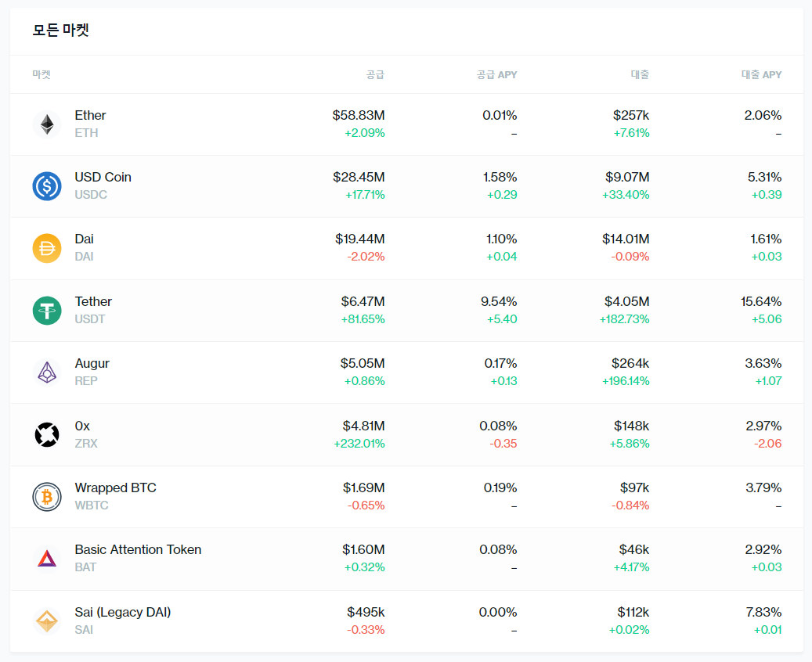Click USD Coin supply value $28.45M
Viewport: 812px width, 662px height.
359,178
